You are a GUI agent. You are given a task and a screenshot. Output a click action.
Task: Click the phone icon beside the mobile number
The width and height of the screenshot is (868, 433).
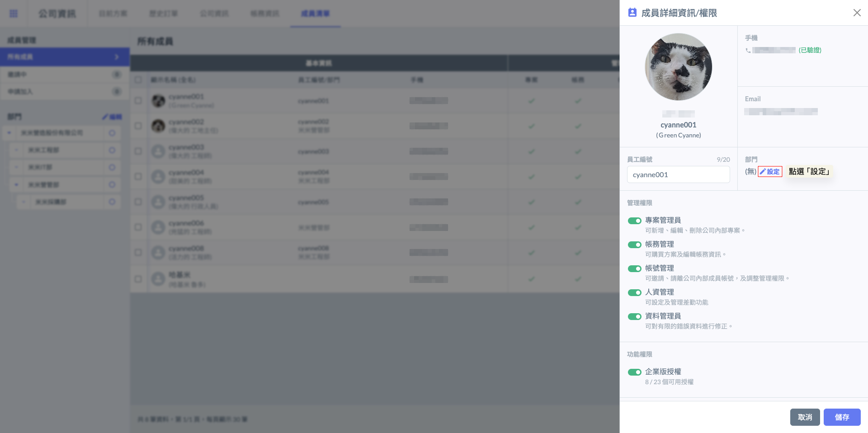(748, 51)
